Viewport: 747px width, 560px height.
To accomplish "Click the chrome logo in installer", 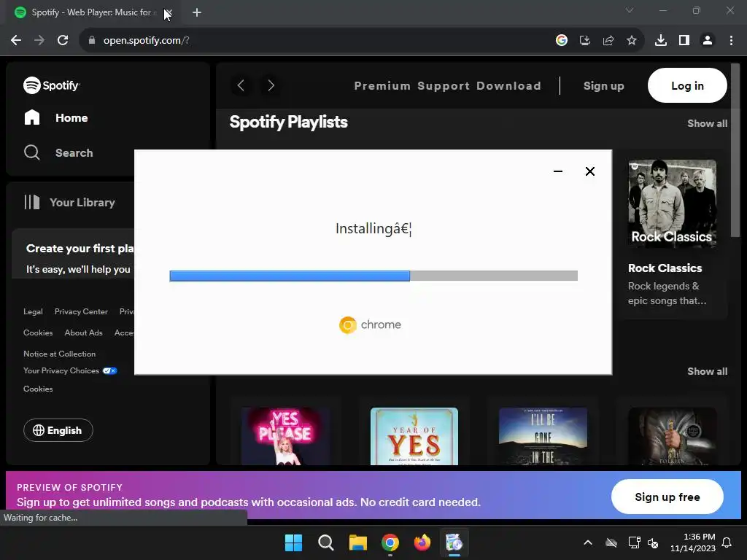I will coord(370,324).
